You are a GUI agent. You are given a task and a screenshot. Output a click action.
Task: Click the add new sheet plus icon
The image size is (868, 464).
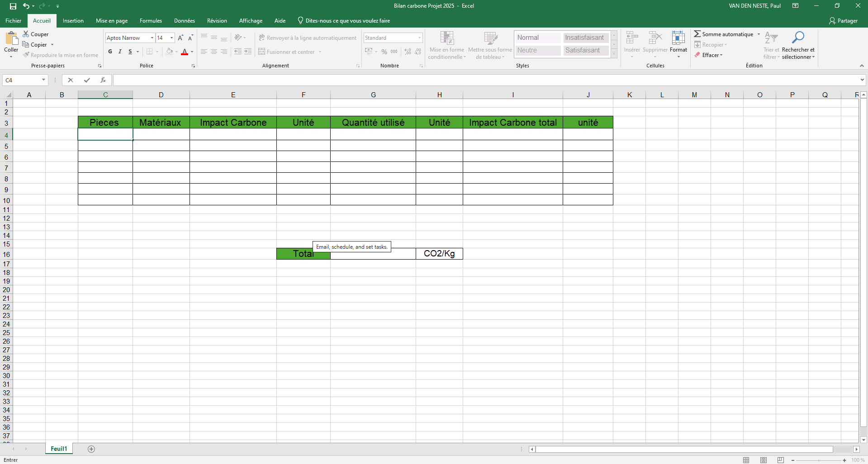coord(91,449)
